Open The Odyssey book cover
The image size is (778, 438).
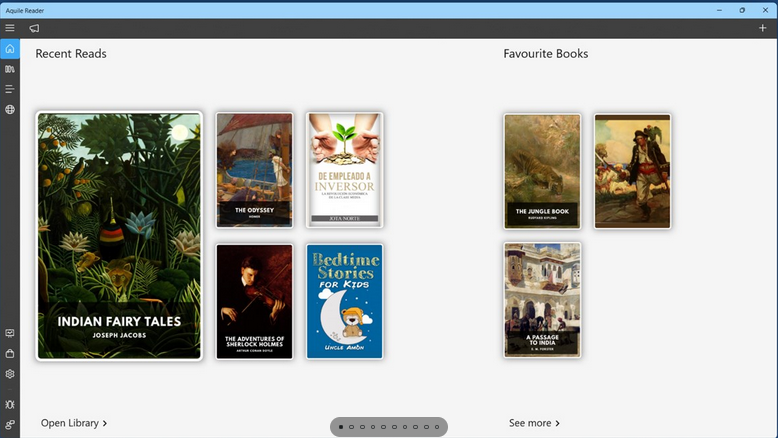[255, 170]
